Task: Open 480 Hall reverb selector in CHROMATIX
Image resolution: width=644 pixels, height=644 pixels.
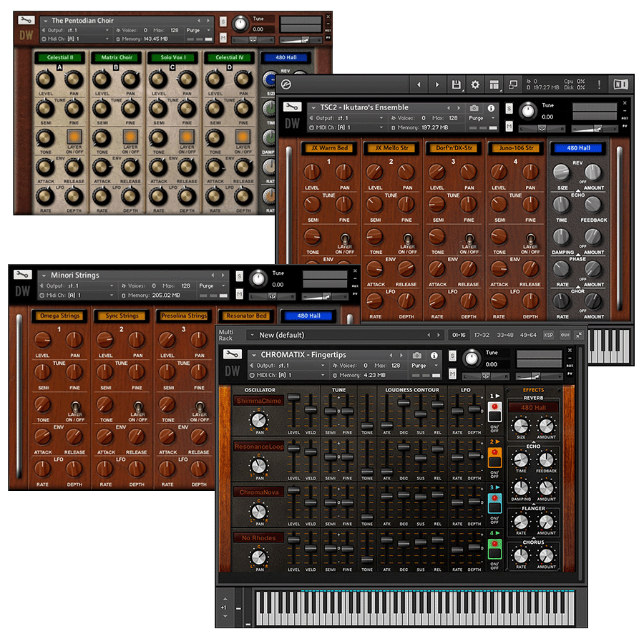Action: click(x=534, y=407)
